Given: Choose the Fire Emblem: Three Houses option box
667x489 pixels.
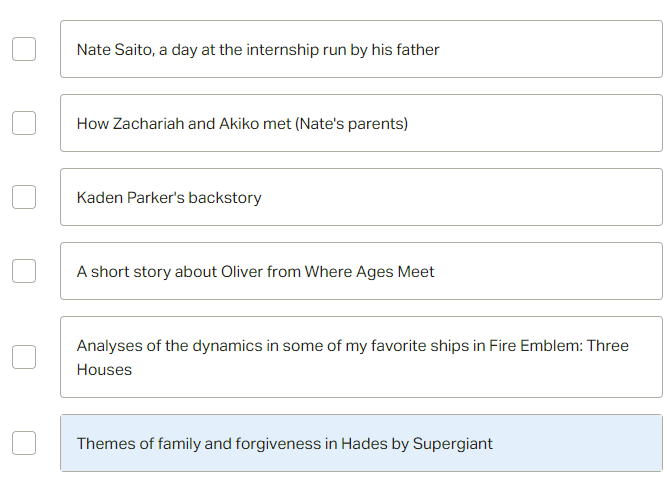Looking at the screenshot, I should pos(361,357).
